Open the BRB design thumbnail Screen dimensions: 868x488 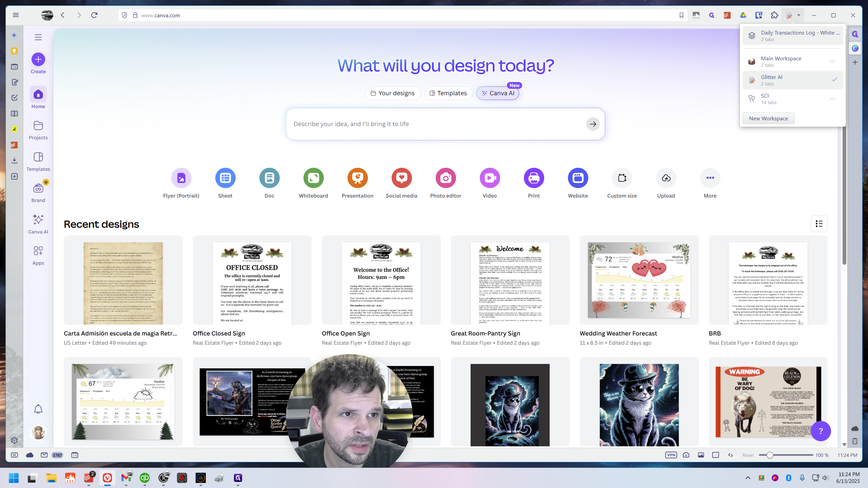tap(768, 280)
